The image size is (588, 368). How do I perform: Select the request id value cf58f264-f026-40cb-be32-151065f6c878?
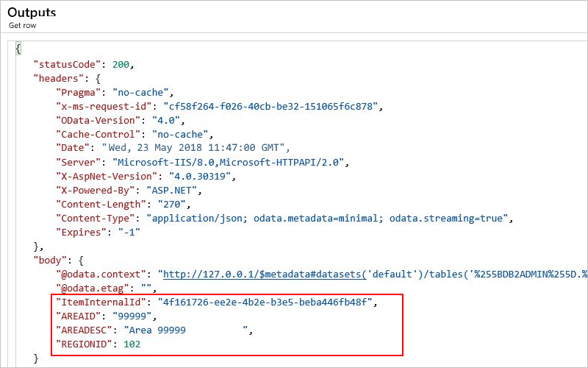pyautogui.click(x=270, y=106)
